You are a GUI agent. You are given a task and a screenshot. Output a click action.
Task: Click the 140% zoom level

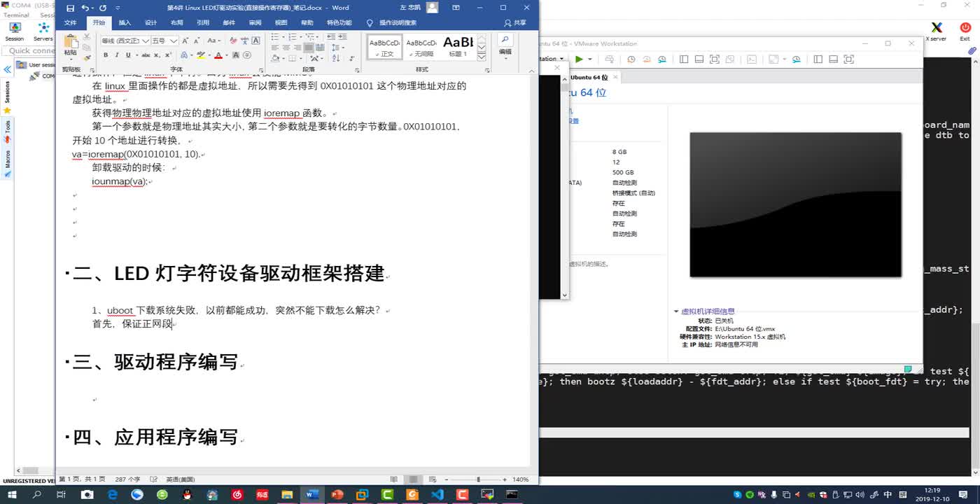[x=520, y=479]
